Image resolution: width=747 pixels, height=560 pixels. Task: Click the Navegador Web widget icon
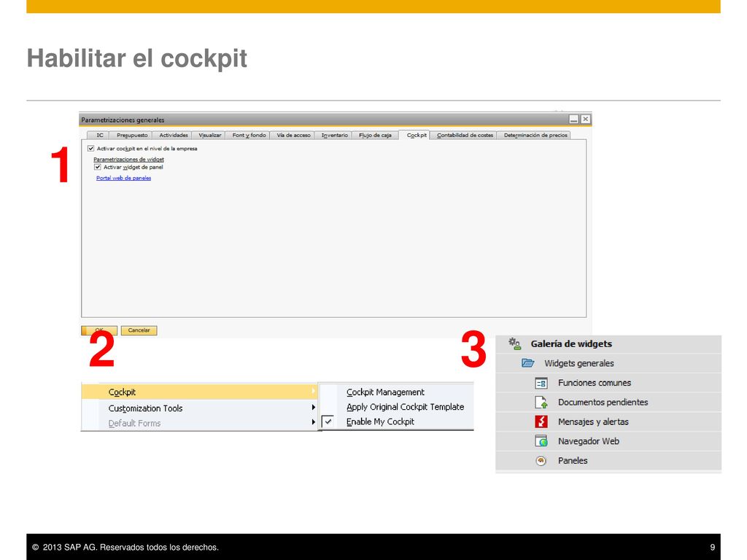[x=541, y=441]
